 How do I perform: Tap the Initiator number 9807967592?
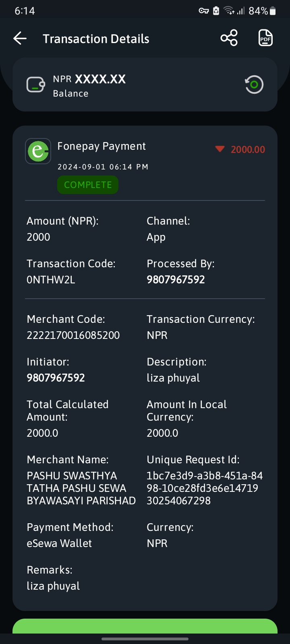[x=56, y=378]
